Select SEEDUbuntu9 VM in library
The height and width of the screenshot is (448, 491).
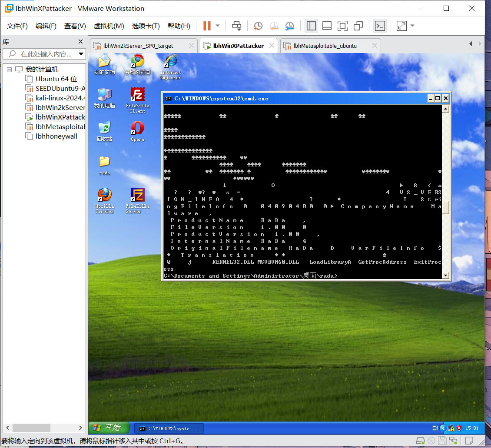55,89
